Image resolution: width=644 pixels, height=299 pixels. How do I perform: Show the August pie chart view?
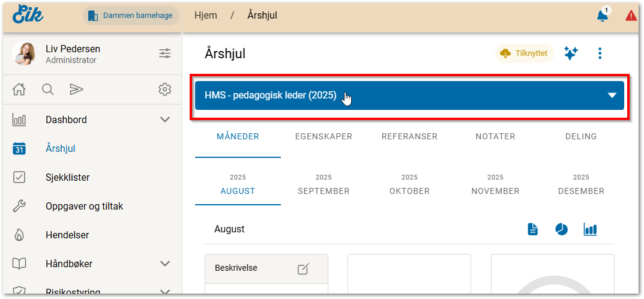pos(561,229)
